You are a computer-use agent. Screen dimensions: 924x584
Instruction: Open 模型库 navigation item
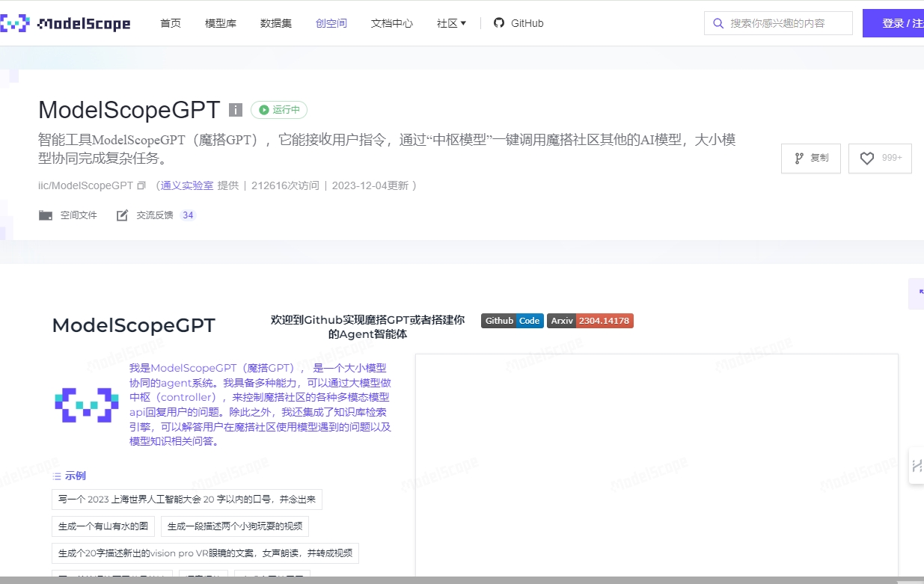tap(221, 23)
